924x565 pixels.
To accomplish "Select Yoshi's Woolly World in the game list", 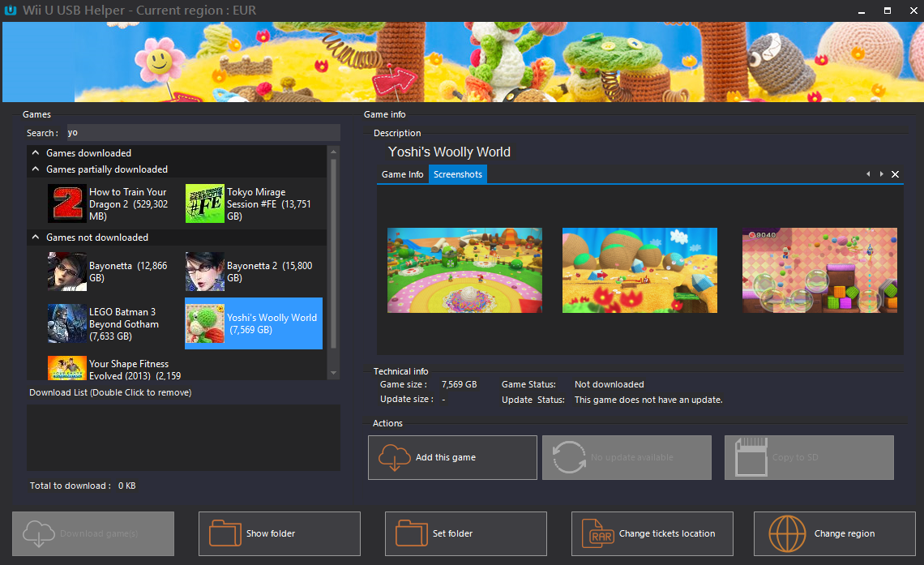I will pyautogui.click(x=254, y=323).
